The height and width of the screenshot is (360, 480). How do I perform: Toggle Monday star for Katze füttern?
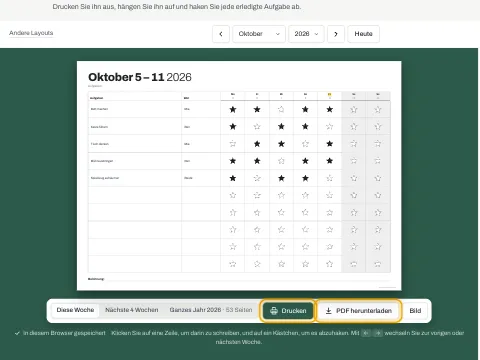pyautogui.click(x=233, y=127)
